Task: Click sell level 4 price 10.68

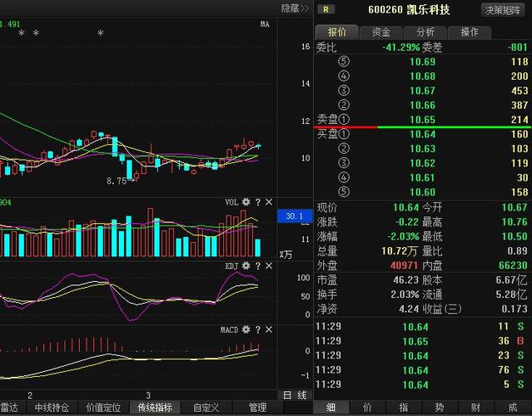Action: (x=422, y=77)
